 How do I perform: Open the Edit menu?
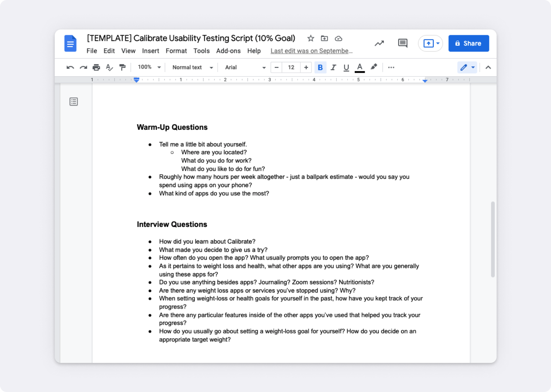pyautogui.click(x=109, y=51)
